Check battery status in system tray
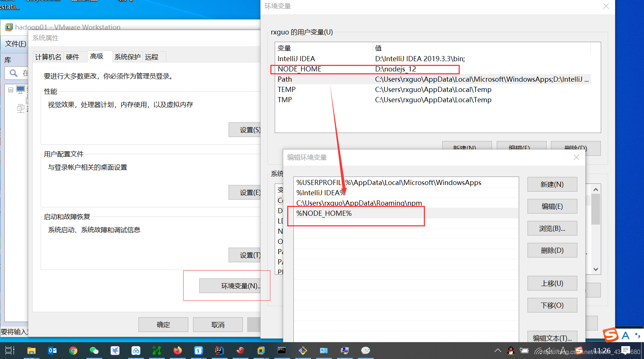 pos(524,351)
